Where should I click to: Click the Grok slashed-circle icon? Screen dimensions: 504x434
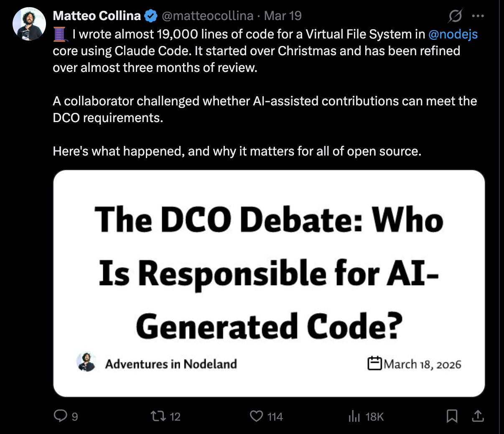coord(455,16)
